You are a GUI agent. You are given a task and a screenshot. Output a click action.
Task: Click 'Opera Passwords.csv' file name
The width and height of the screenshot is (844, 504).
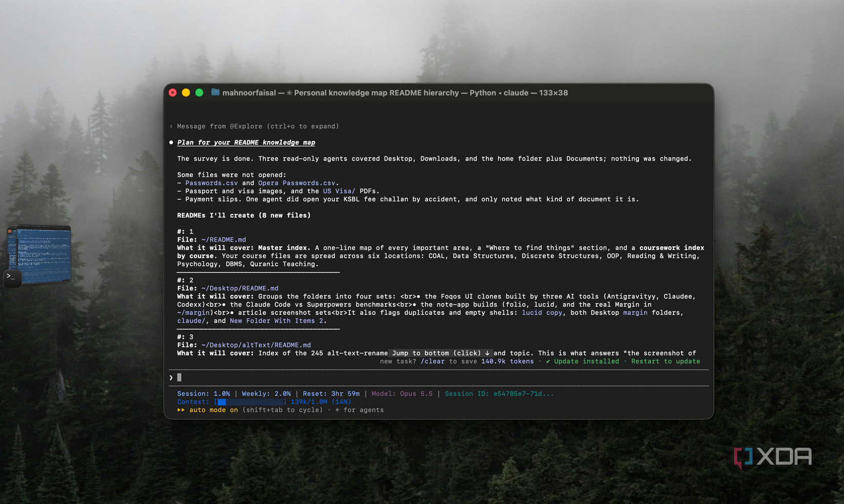tap(297, 183)
